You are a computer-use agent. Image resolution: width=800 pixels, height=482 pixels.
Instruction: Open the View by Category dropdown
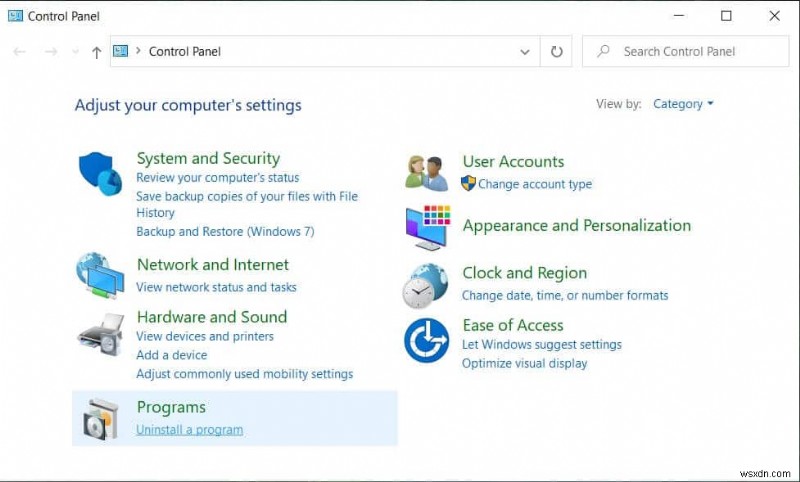click(x=683, y=104)
